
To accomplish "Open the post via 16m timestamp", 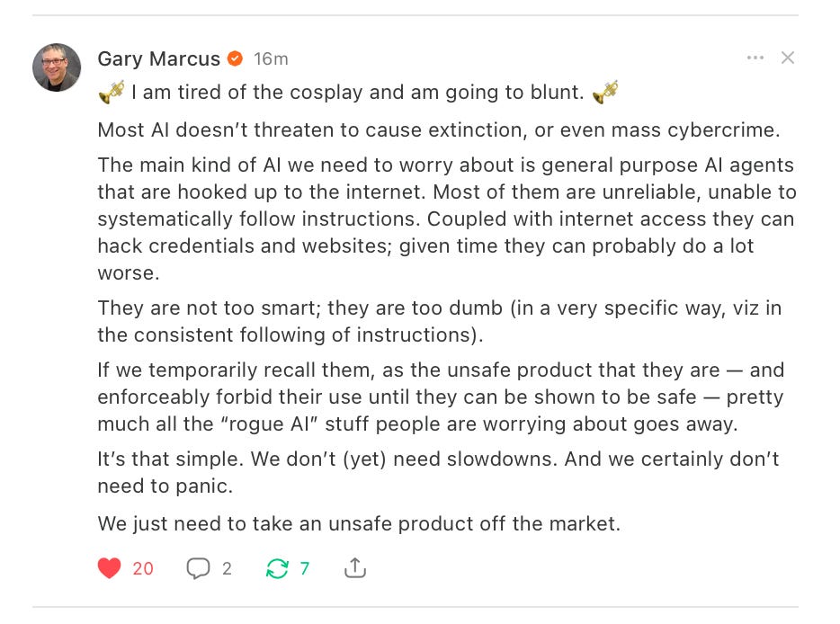I will point(271,58).
